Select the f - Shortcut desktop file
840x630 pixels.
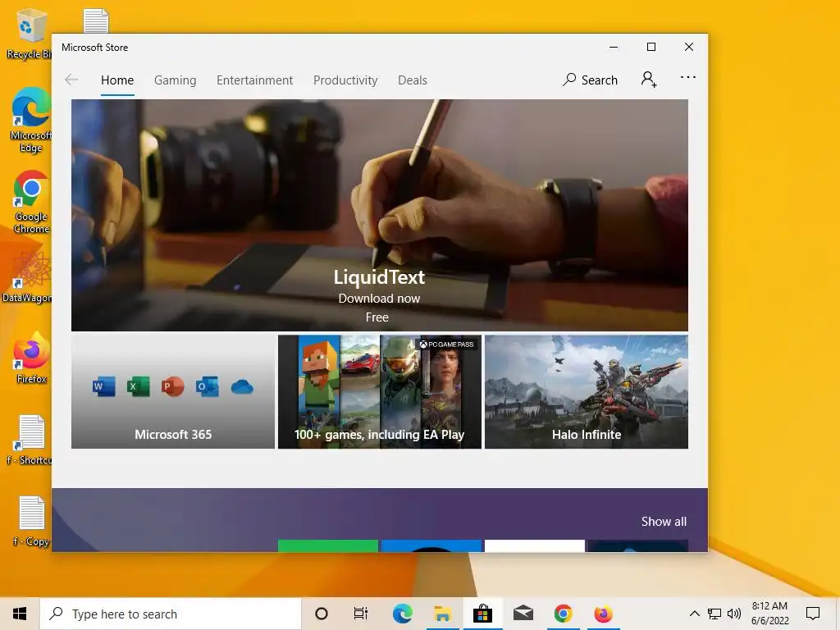(30, 440)
